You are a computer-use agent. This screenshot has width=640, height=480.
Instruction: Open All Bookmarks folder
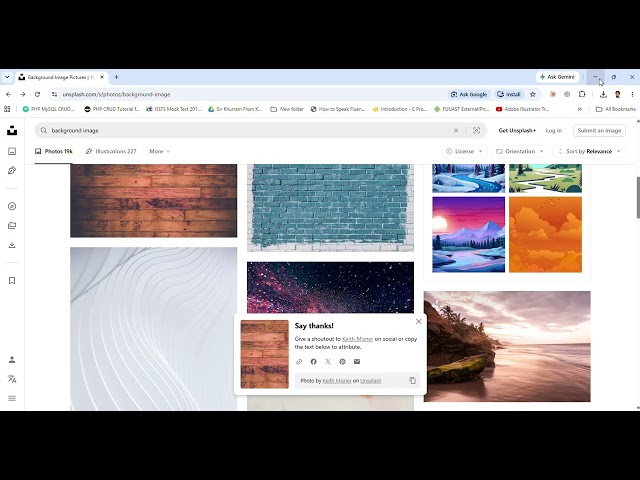[616, 109]
